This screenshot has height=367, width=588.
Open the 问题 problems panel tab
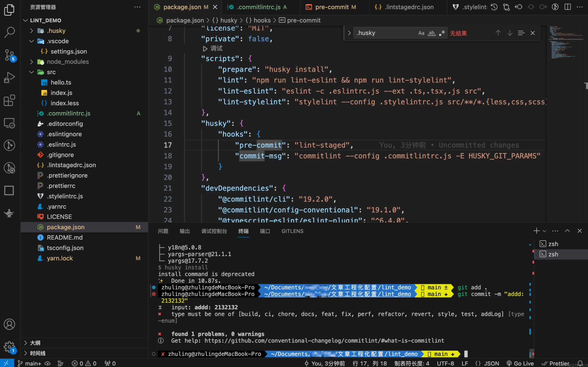[x=163, y=231]
